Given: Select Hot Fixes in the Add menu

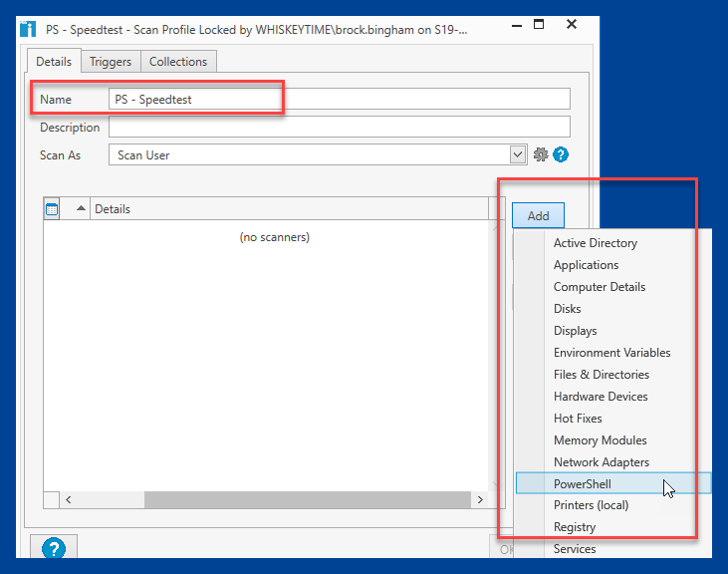Looking at the screenshot, I should (613, 418).
